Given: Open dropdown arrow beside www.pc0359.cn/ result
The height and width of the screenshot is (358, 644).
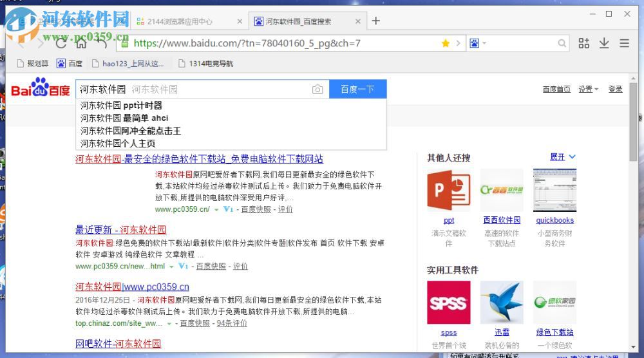Looking at the screenshot, I should 216,210.
